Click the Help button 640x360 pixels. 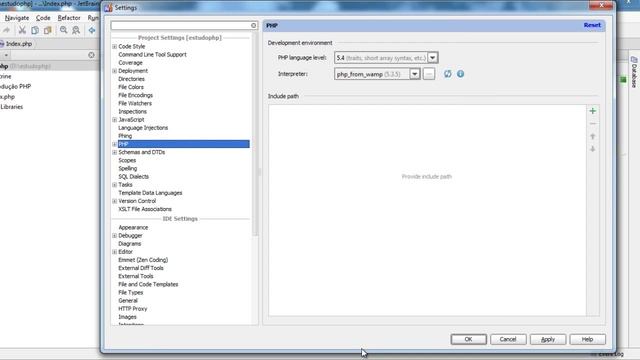click(587, 339)
